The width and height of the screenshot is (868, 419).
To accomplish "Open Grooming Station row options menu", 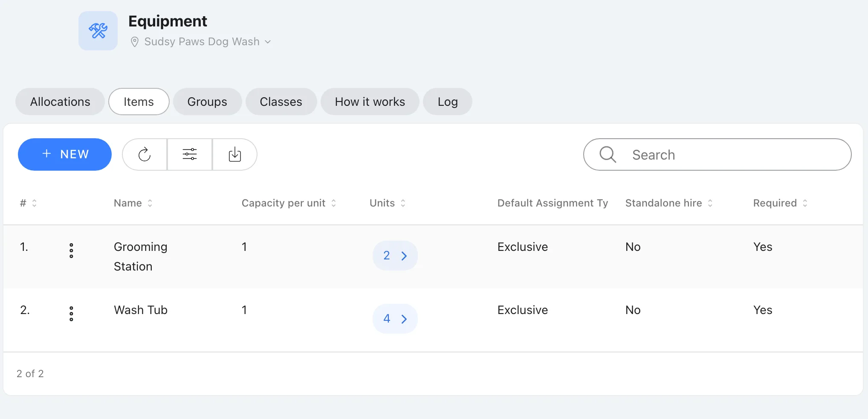I will (71, 250).
